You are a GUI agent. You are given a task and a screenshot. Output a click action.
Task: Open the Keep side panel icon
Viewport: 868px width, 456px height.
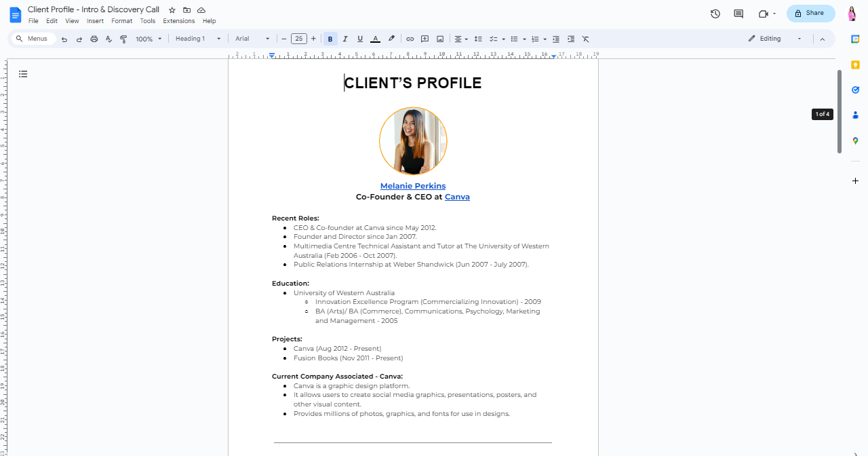tap(856, 64)
